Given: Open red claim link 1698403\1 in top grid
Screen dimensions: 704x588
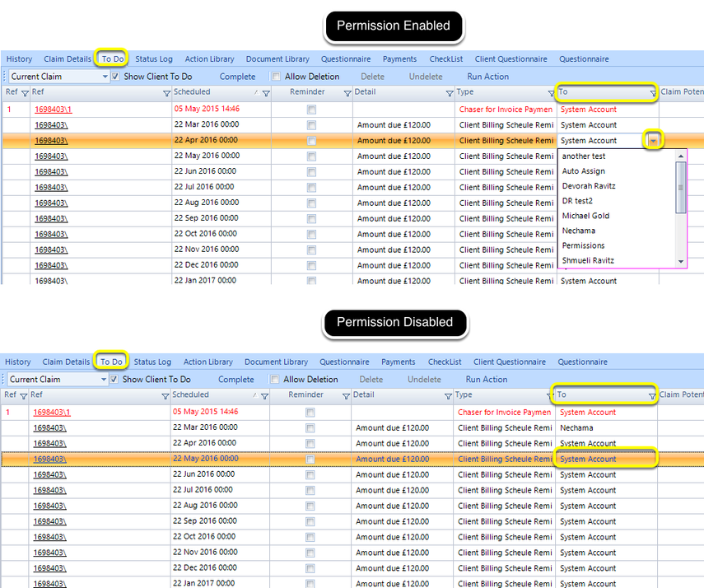Looking at the screenshot, I should click(x=53, y=110).
